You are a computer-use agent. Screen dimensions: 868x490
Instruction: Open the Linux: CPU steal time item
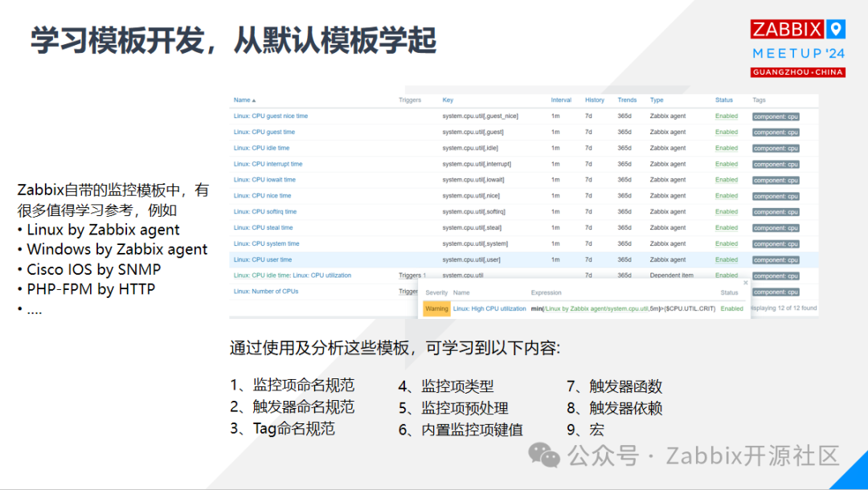[x=264, y=228]
